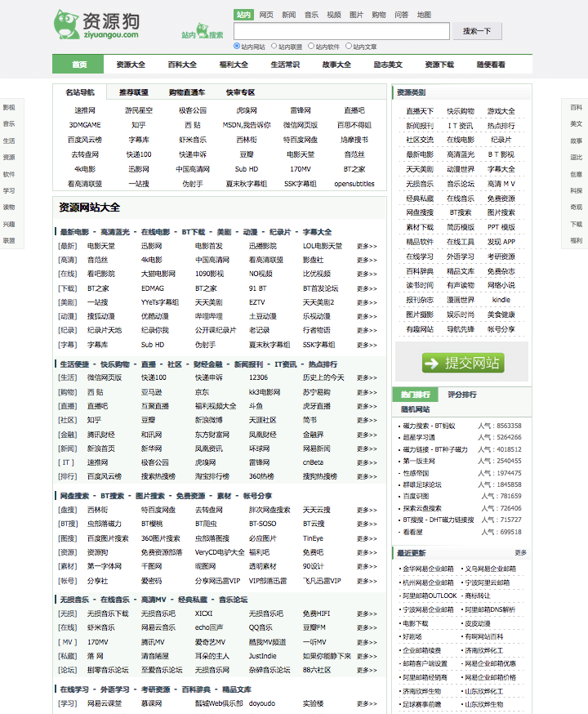Open the 美文 item in right sidebar
588x714 pixels.
pyautogui.click(x=577, y=123)
